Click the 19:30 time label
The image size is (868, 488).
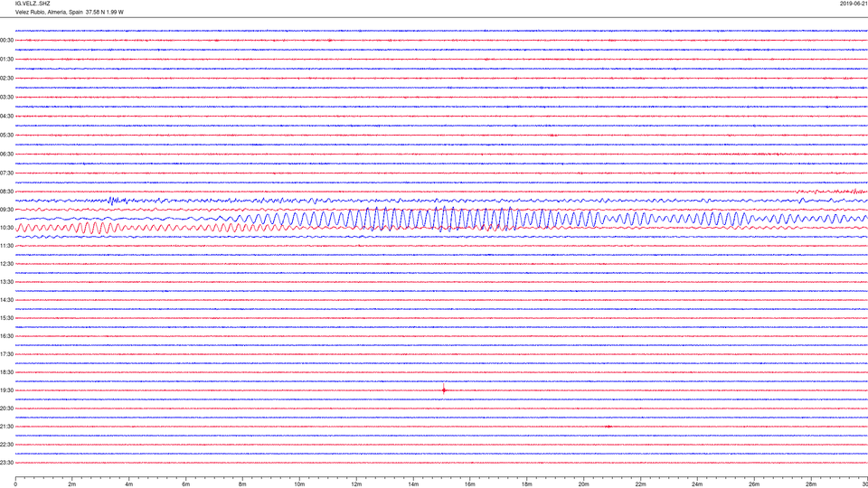[x=6, y=390]
